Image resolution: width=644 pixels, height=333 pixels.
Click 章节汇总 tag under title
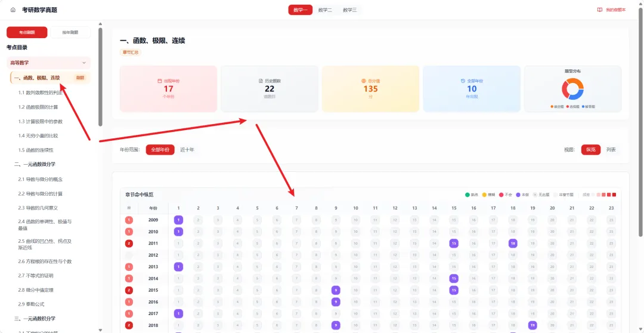click(131, 52)
